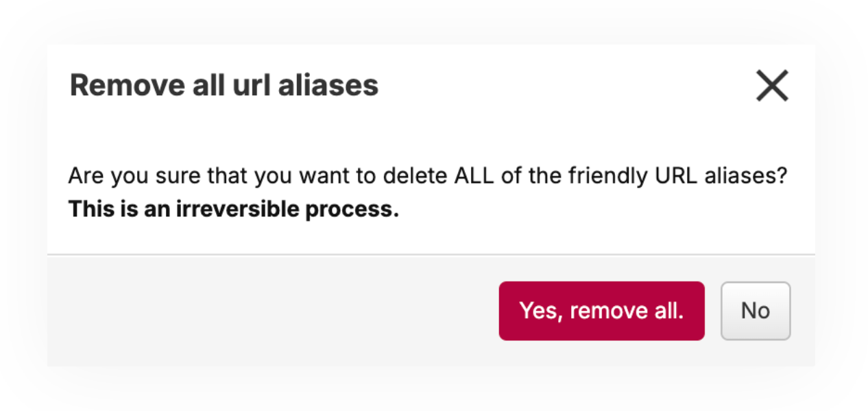Click the "Remove all url aliases" dialog title

[x=224, y=86]
